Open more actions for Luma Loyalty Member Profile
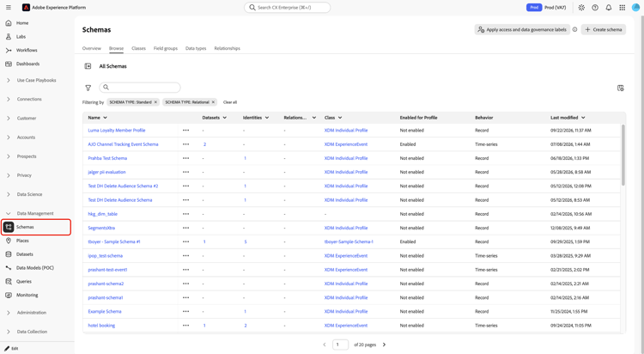Viewport: 644px width, 354px height. (186, 131)
